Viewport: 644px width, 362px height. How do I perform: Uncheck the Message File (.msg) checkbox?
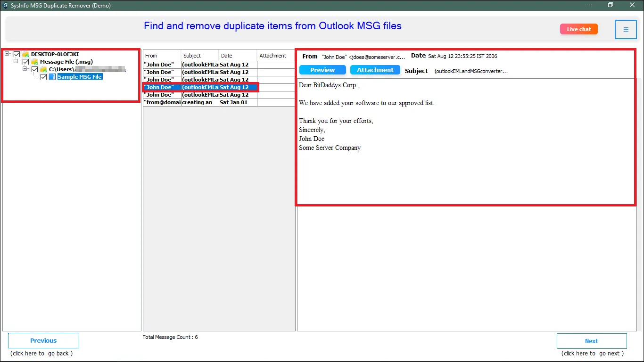click(26, 62)
